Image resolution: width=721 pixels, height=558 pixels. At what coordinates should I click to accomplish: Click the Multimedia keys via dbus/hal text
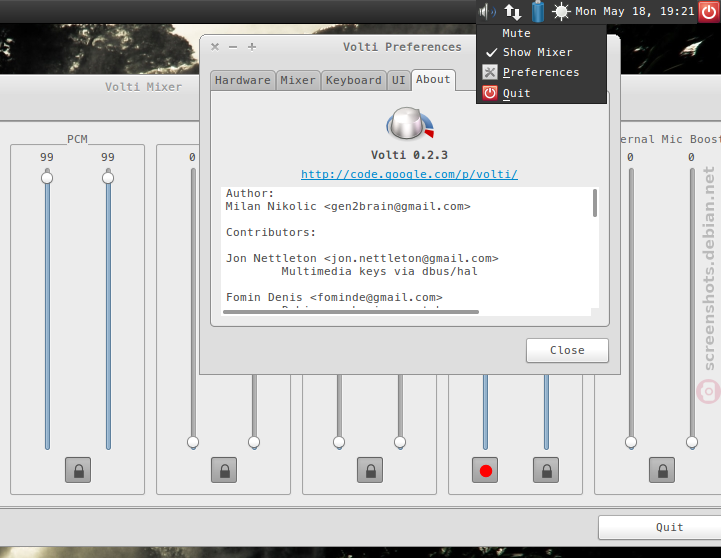click(379, 271)
